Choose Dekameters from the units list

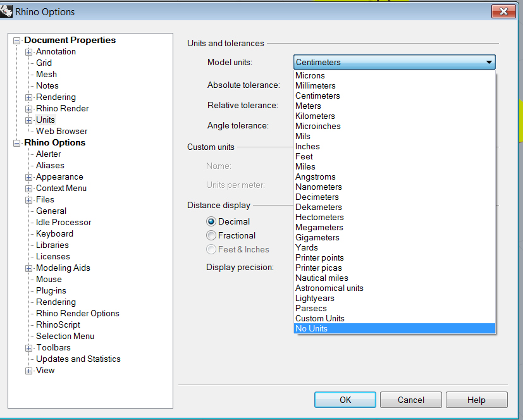point(394,207)
